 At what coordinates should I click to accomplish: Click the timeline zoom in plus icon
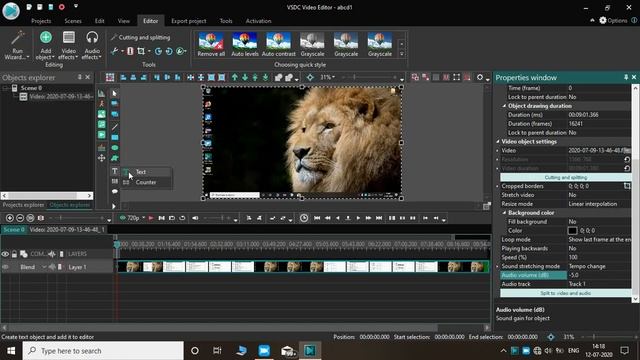coord(10,218)
